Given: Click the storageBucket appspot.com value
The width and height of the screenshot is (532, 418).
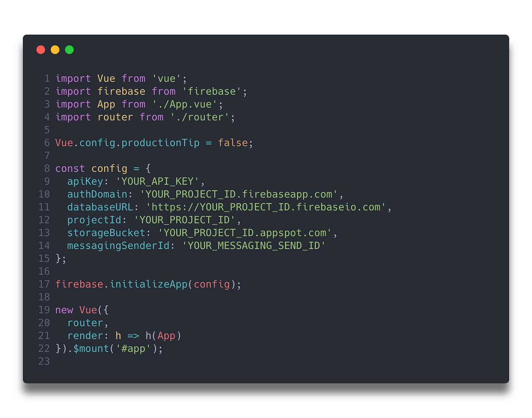Looking at the screenshot, I should coord(245,233).
